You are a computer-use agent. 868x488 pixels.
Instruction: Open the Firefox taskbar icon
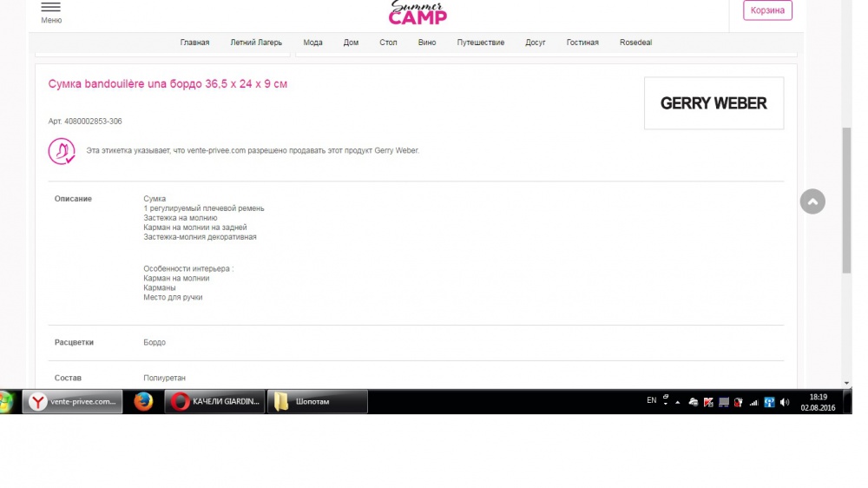[143, 401]
